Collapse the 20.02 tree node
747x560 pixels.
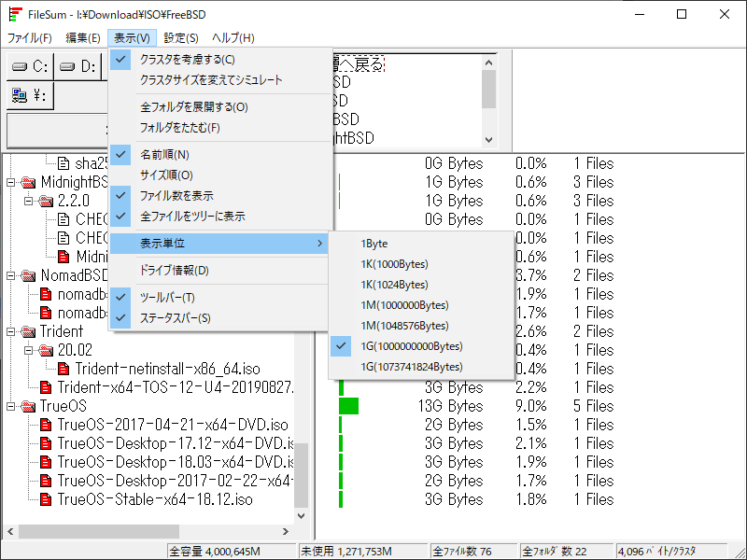pyautogui.click(x=29, y=351)
